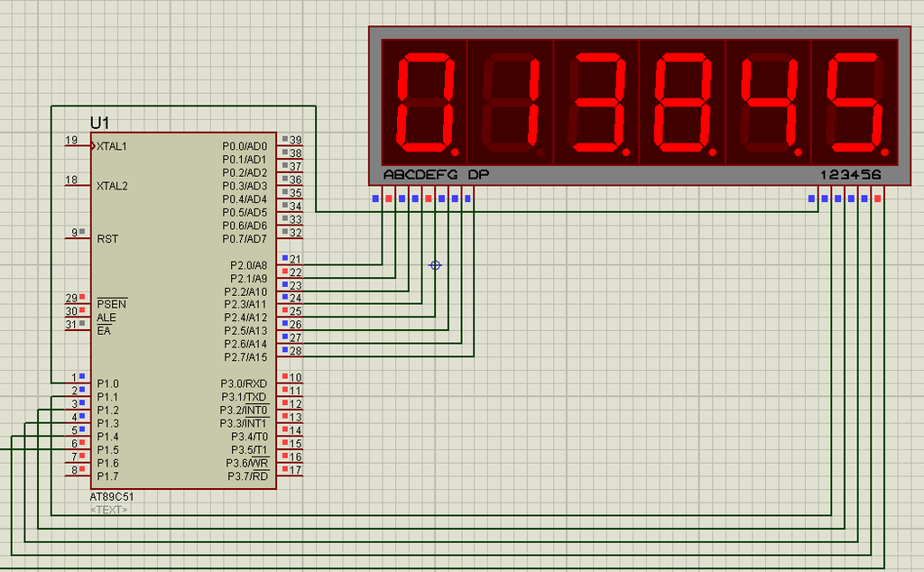The height and width of the screenshot is (572, 924).
Task: Click the ALE pin of U1
Action: [105, 318]
